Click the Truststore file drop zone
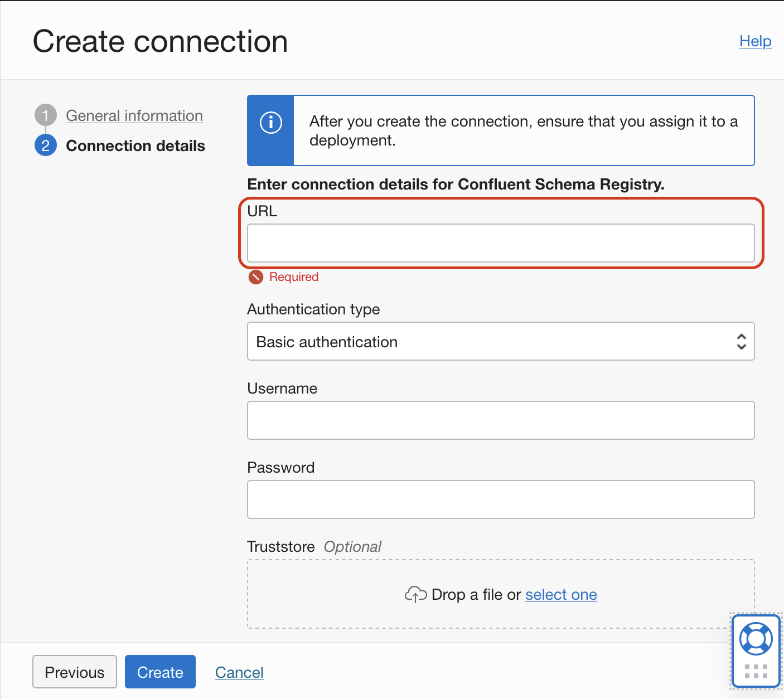The width and height of the screenshot is (784, 699). (500, 593)
